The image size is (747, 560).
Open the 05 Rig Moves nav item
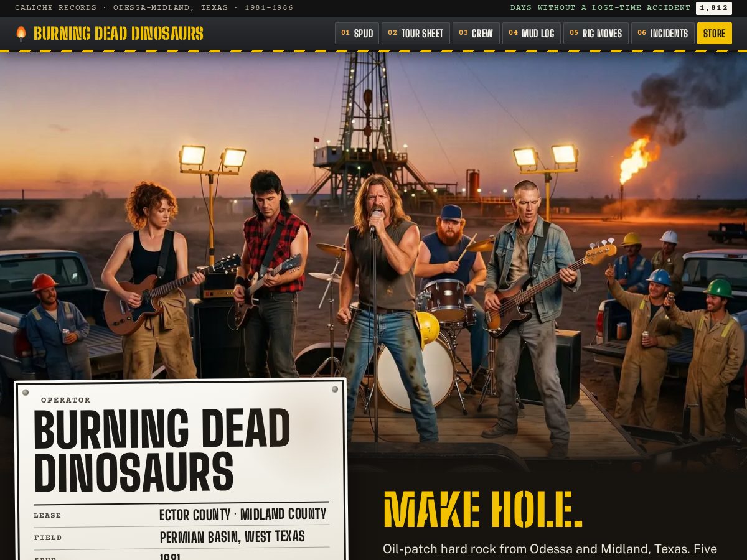[x=596, y=34]
